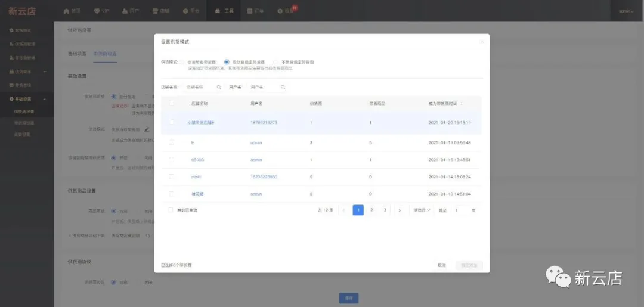
Task: Go to next page arrow in pagination
Action: (x=400, y=210)
